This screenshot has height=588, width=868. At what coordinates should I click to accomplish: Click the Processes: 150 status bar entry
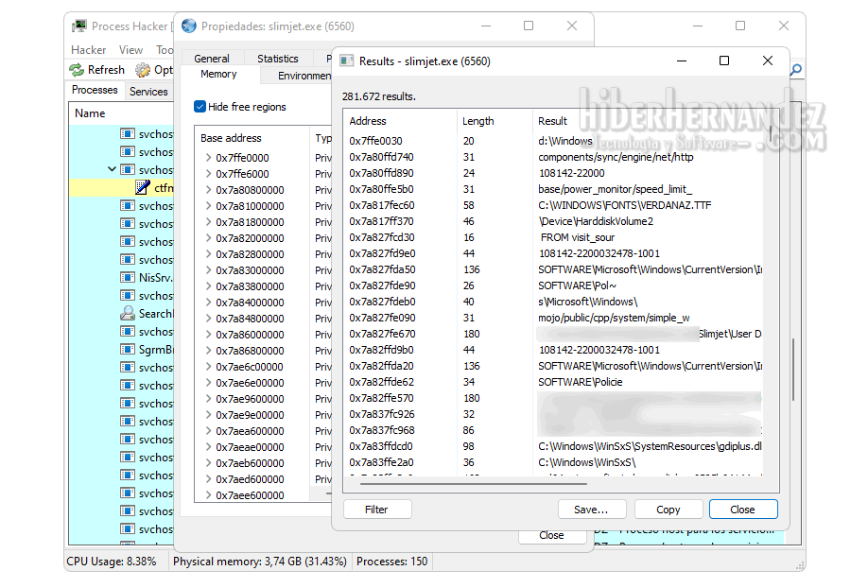coord(392,562)
